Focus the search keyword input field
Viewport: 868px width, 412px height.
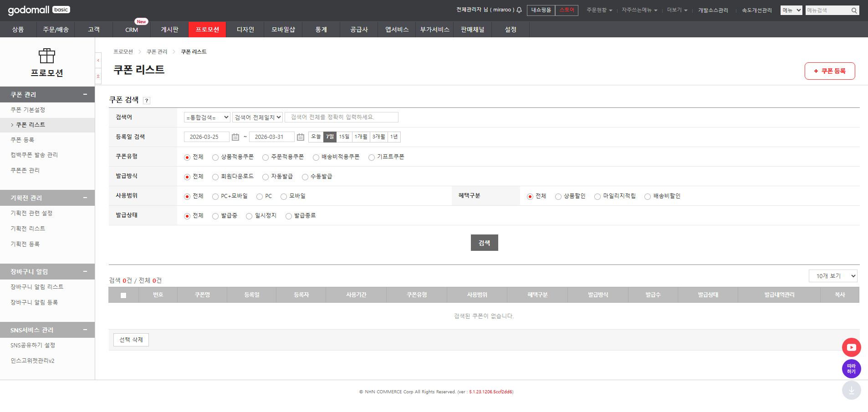click(x=341, y=117)
